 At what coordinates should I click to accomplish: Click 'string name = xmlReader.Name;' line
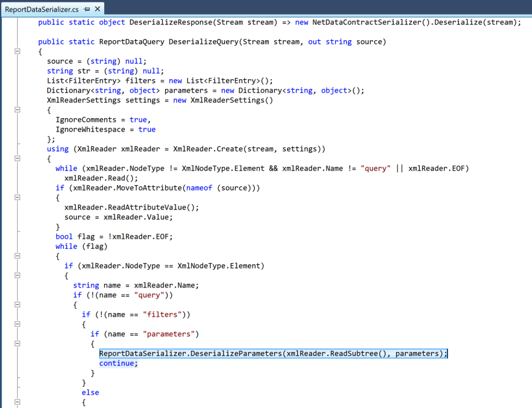coord(136,285)
